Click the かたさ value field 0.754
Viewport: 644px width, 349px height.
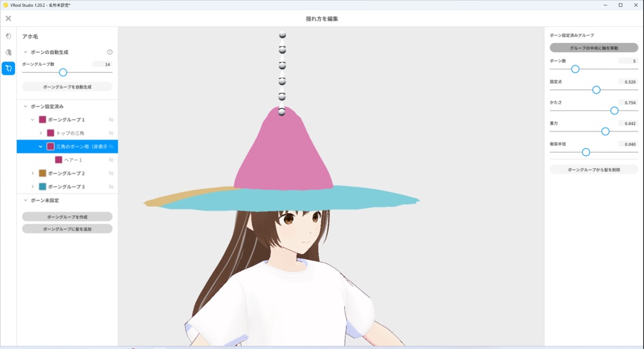point(628,102)
